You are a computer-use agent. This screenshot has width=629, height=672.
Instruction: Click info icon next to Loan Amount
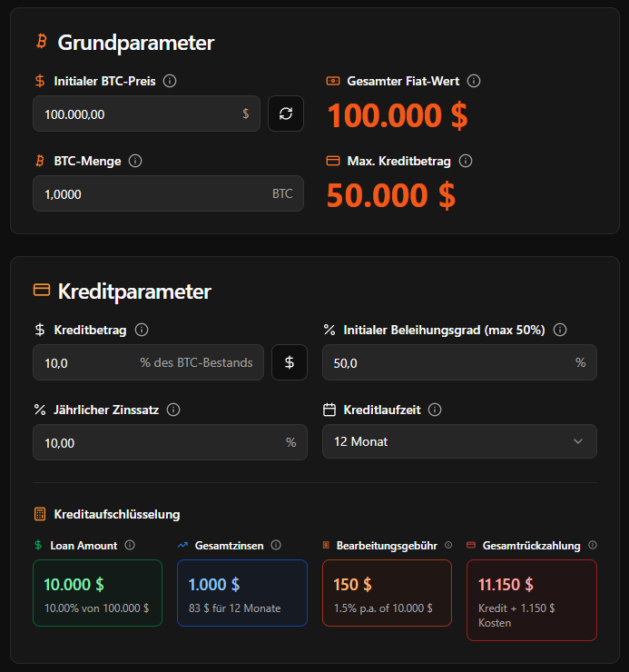(x=130, y=545)
